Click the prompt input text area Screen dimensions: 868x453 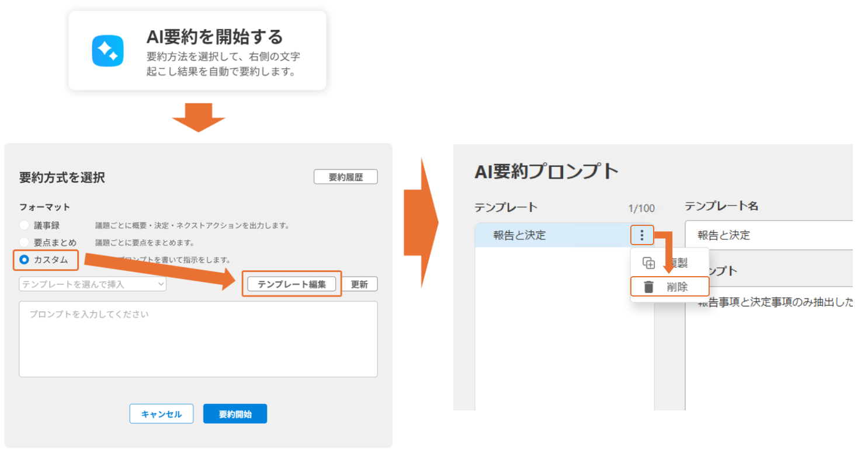[198, 339]
